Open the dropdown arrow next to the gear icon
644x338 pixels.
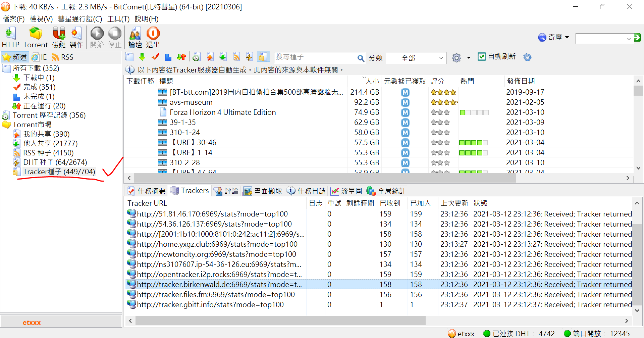coord(469,58)
